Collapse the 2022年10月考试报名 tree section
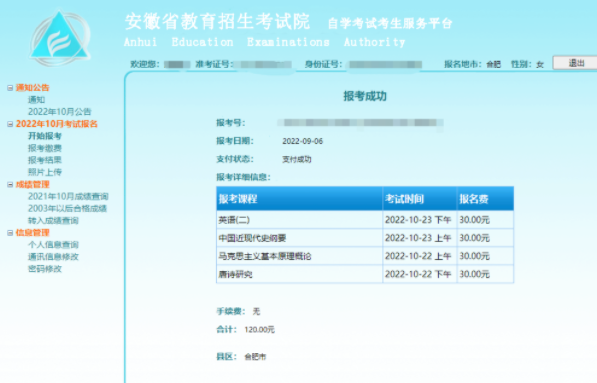This screenshot has width=597, height=383. point(10,124)
